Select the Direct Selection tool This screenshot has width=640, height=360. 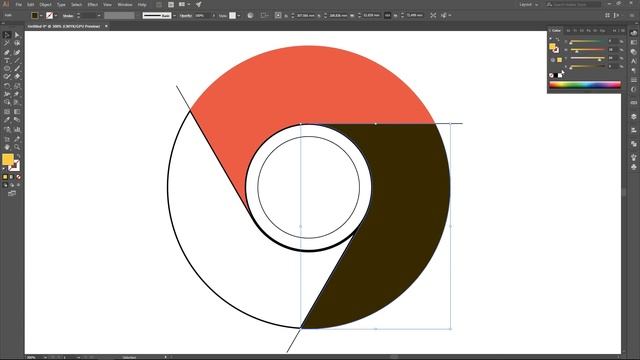click(17, 35)
